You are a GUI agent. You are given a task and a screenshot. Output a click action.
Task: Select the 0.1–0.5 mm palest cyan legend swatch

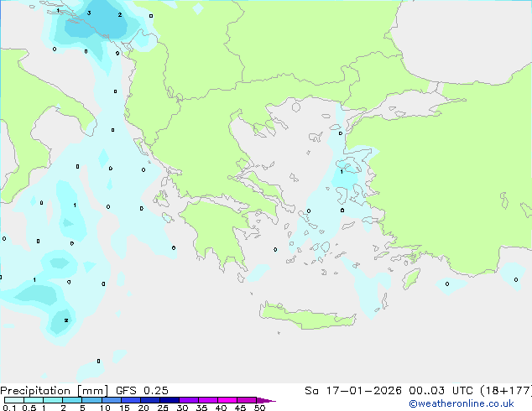tap(14, 400)
